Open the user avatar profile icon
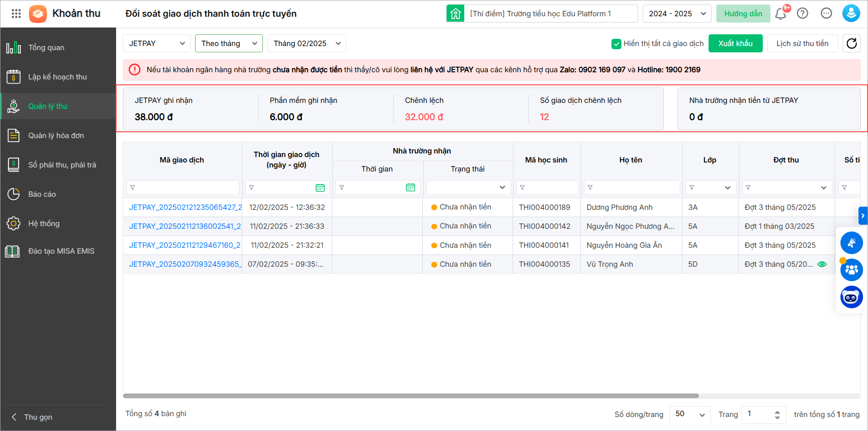868x431 pixels. click(x=851, y=14)
